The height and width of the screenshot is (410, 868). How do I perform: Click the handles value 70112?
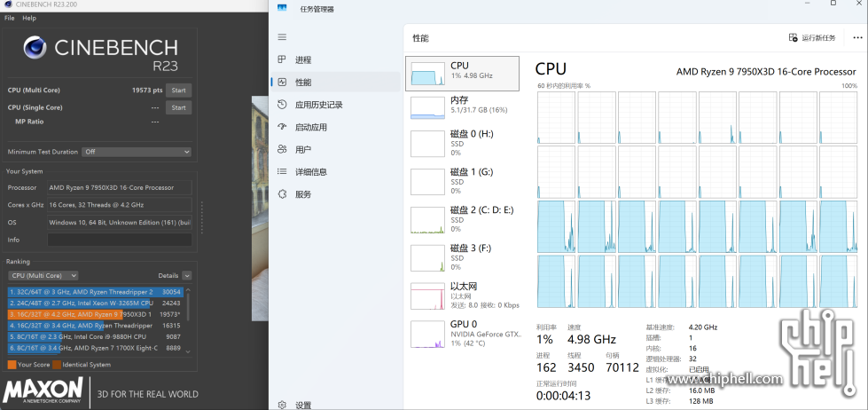tap(622, 367)
